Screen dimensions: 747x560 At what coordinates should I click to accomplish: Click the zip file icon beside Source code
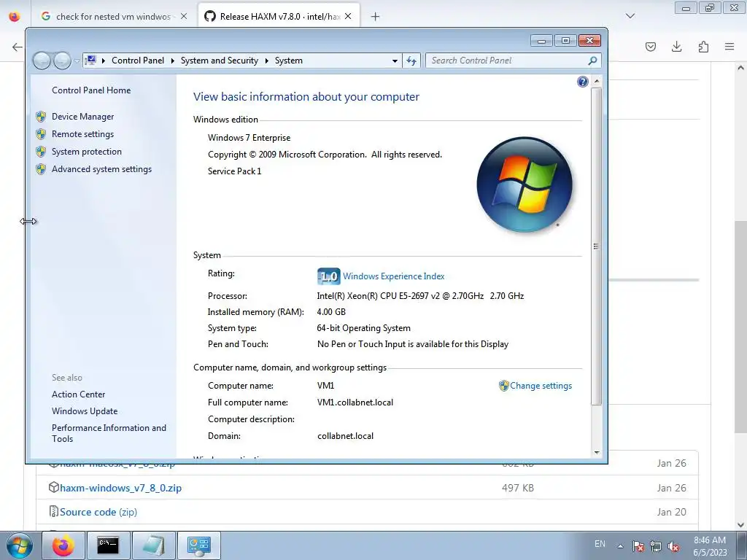point(54,512)
